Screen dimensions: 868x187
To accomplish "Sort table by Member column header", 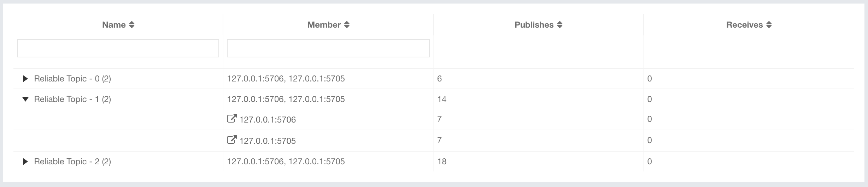I will click(324, 25).
